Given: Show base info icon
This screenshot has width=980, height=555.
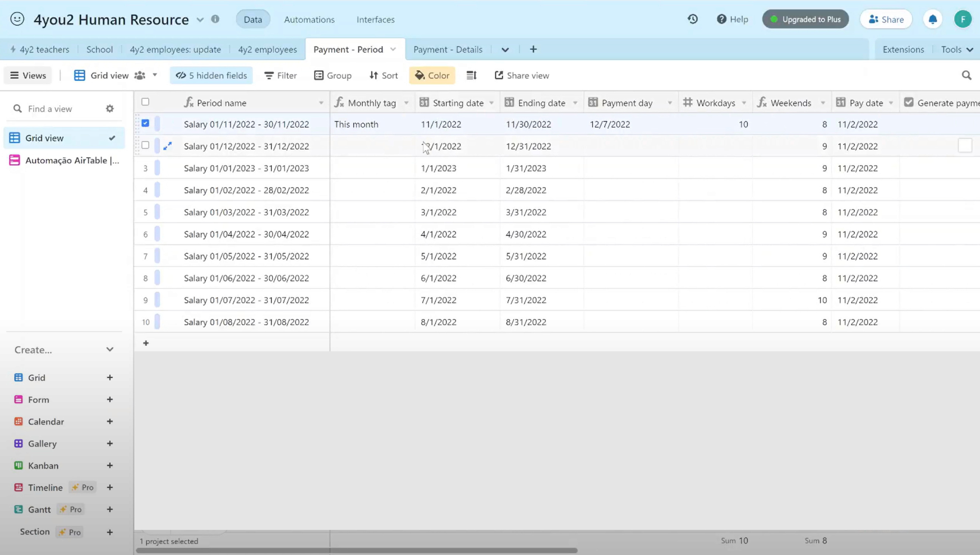Looking at the screenshot, I should (215, 19).
